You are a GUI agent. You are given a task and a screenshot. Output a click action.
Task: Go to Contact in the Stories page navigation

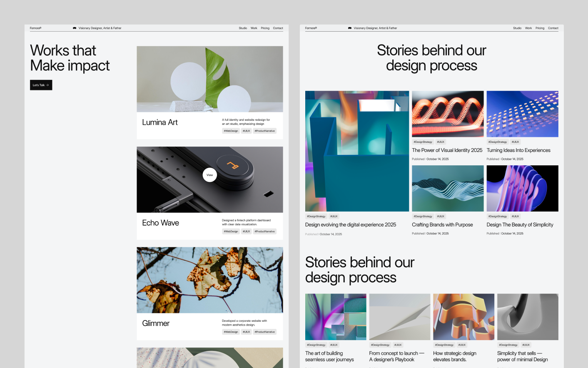553,28
